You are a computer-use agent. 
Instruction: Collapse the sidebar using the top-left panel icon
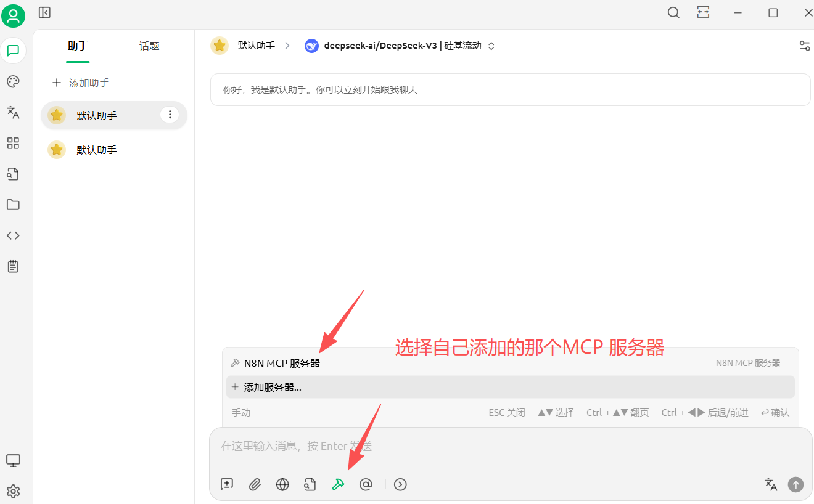(44, 12)
